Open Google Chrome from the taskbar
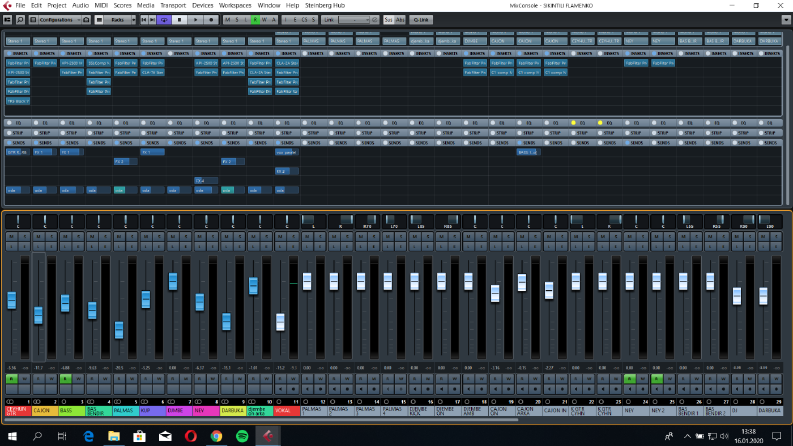The height and width of the screenshot is (446, 793). point(216,436)
